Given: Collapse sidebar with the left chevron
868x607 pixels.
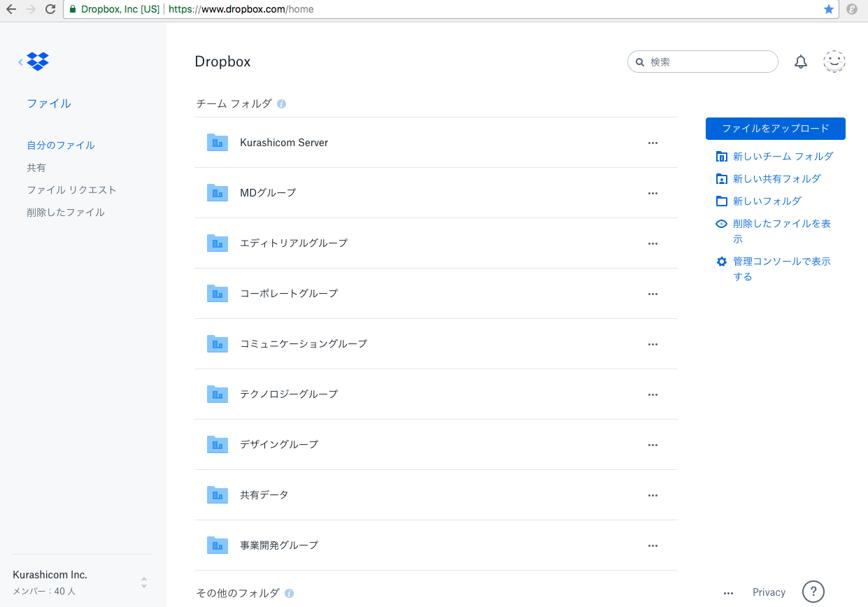Looking at the screenshot, I should click(x=20, y=62).
